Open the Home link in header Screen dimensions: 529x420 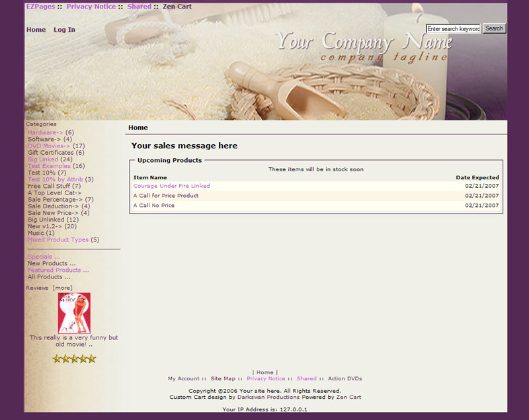[x=36, y=30]
